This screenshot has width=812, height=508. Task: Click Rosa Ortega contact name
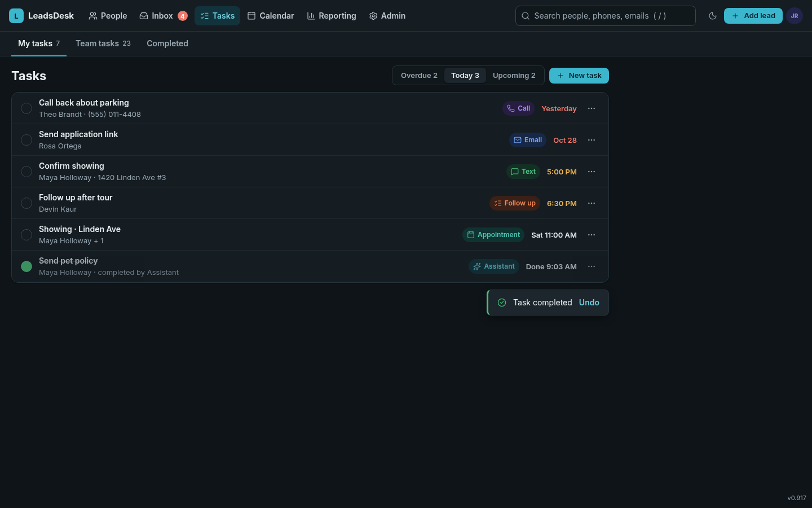(x=60, y=146)
